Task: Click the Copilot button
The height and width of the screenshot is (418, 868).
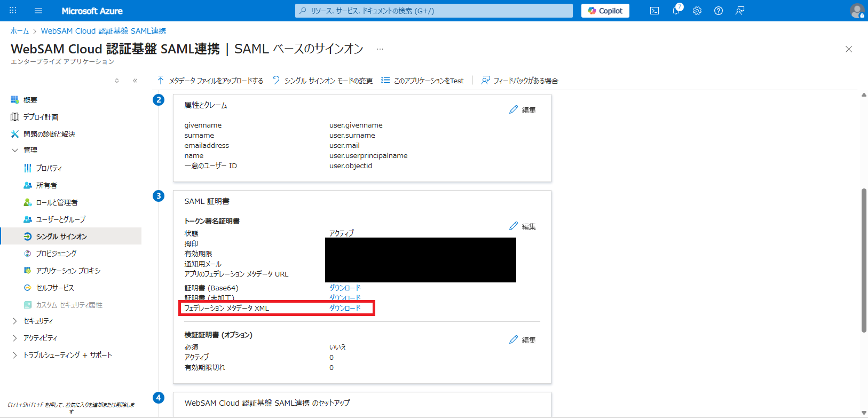Action: (x=605, y=11)
